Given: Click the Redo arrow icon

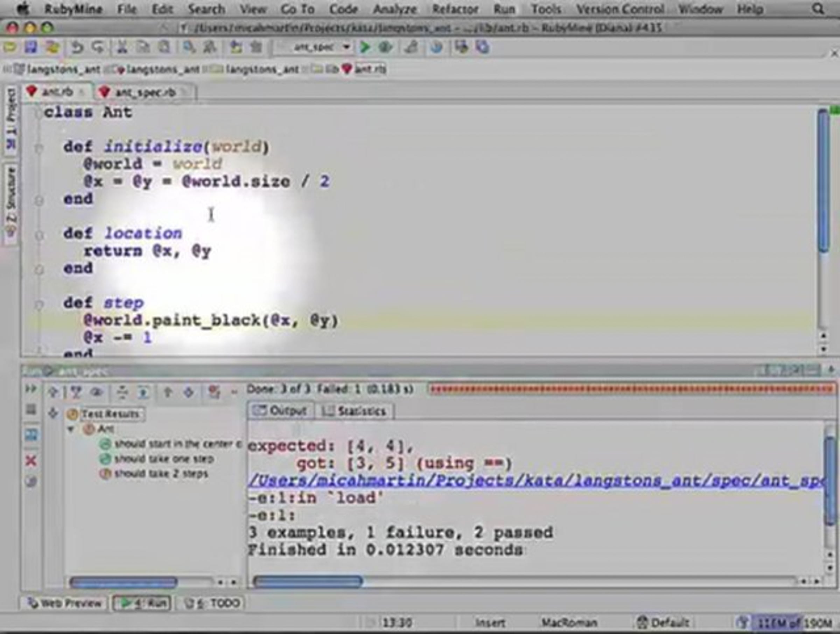Looking at the screenshot, I should tap(98, 47).
